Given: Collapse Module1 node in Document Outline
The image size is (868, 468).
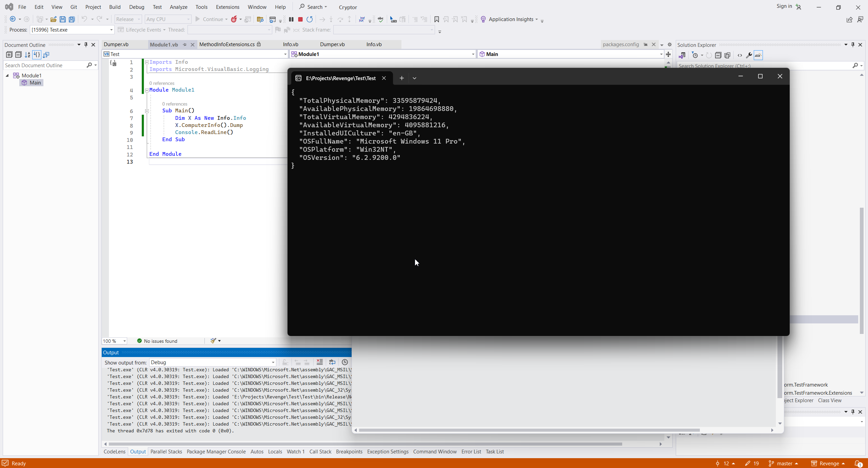Looking at the screenshot, I should 7,75.
